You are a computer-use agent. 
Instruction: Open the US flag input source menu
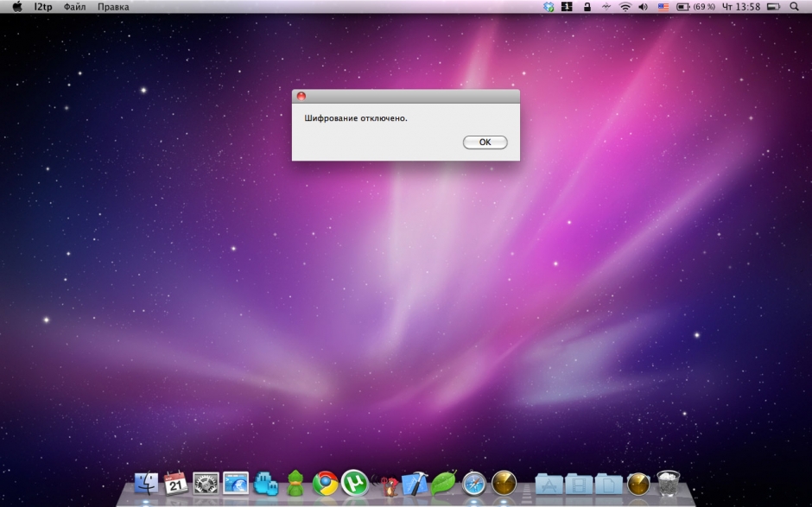663,7
